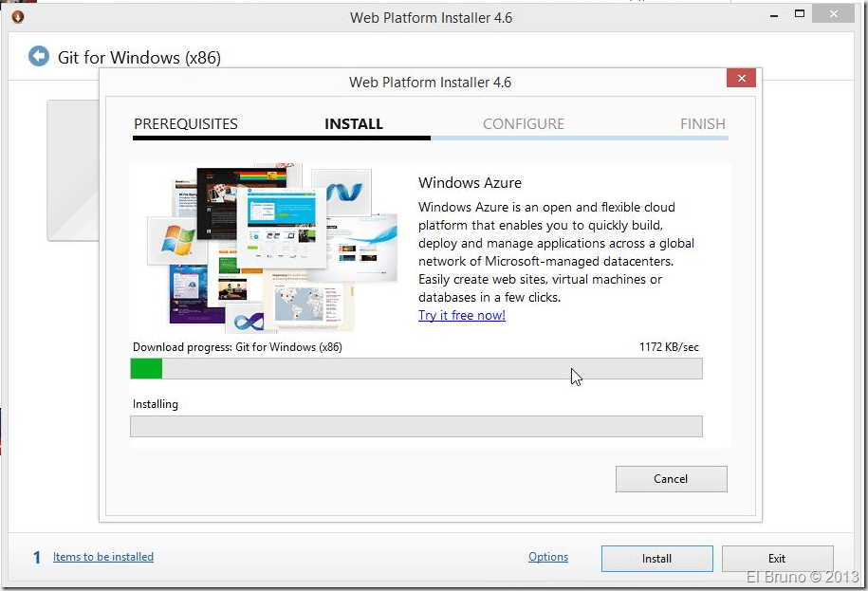Click the Web Platform Installer title bar icon
The height and width of the screenshot is (591, 868).
(x=17, y=16)
